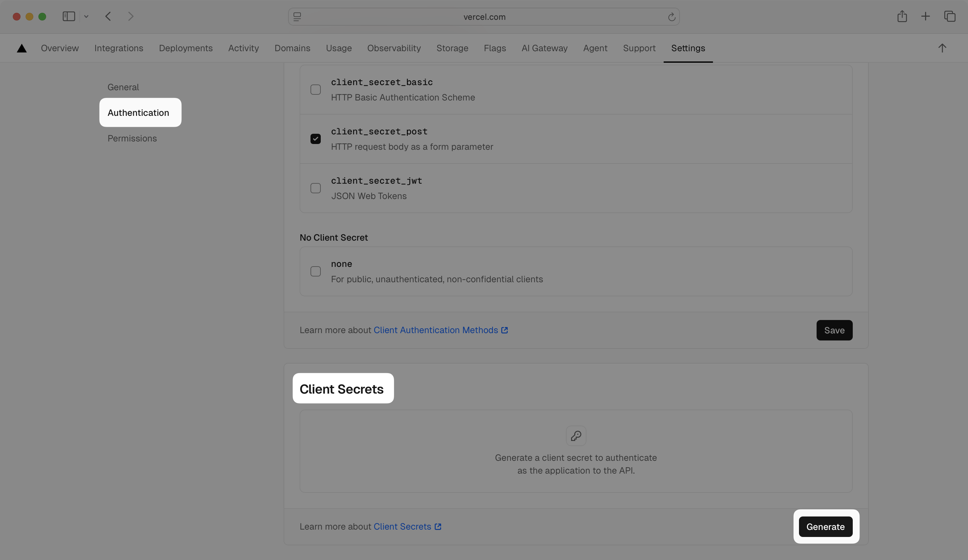968x560 pixels.
Task: Enable the client_secret_jwt checkbox
Action: click(315, 188)
